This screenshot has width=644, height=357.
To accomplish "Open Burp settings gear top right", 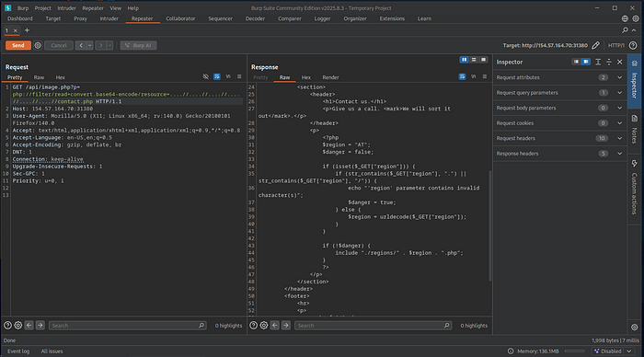I will [636, 18].
